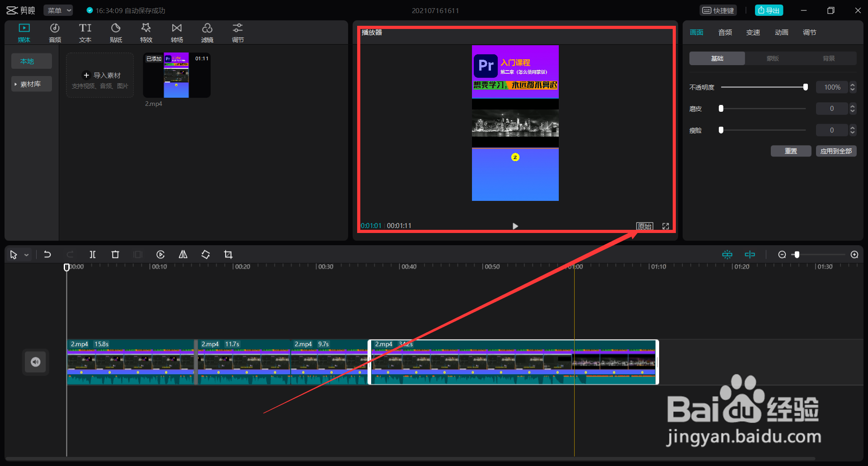Select the 9.7s 2.mp4 timeline clip
The image size is (868, 466).
coord(329,362)
